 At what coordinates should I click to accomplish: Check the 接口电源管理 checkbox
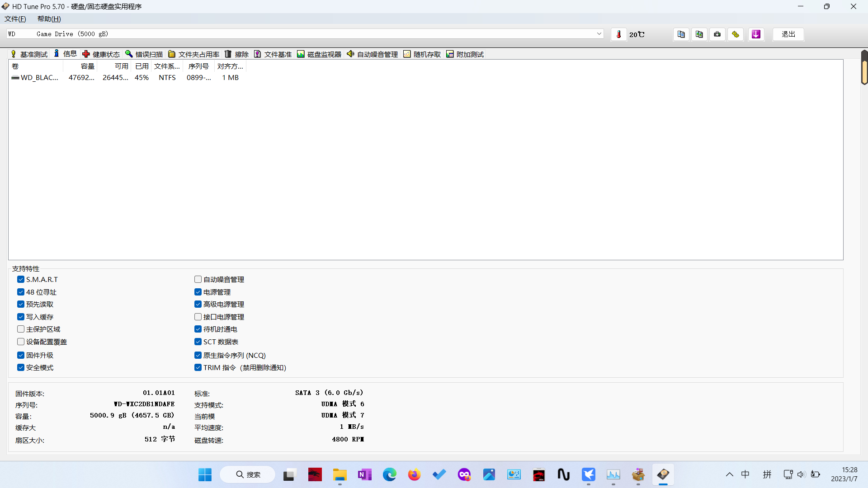(198, 317)
